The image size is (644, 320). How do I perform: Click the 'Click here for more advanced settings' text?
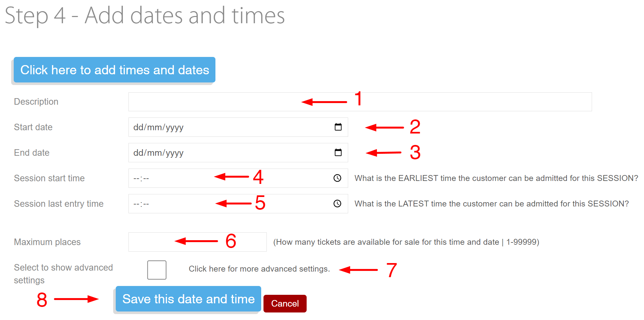[259, 269]
